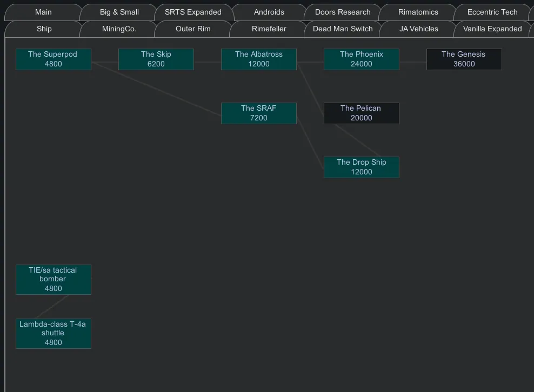The image size is (534, 392).
Task: Switch to the Outer Rim tab
Action: click(193, 29)
